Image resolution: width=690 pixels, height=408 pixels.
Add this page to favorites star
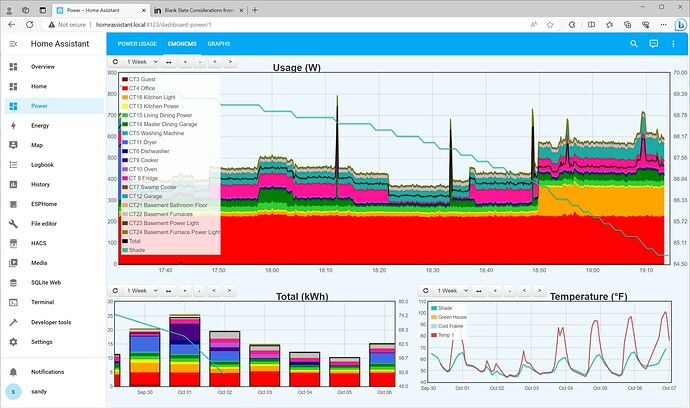coord(550,25)
